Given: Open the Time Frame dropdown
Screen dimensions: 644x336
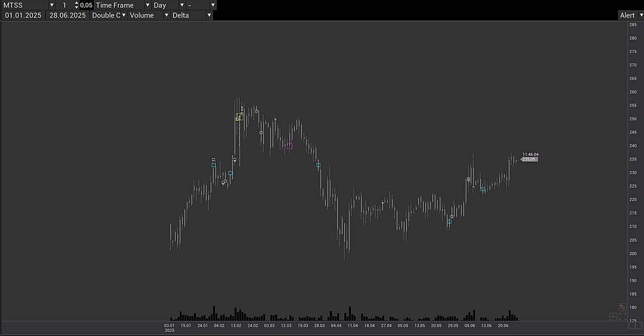Looking at the screenshot, I should point(147,5).
